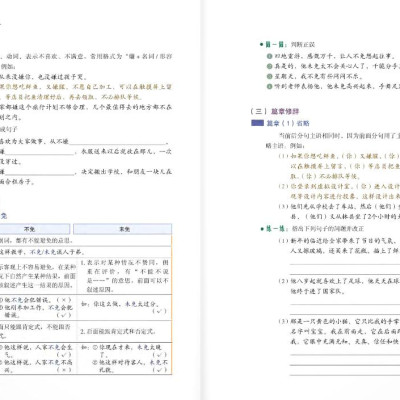
Task: Click the table cell "1. 表示对某种情况不赞同"
Action: pos(125,276)
